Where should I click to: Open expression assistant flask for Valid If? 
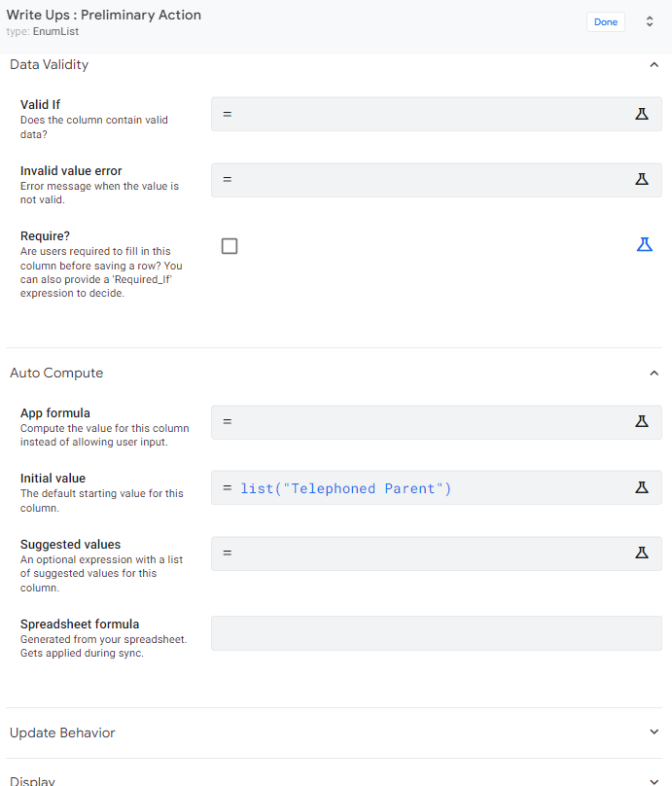tap(642, 114)
